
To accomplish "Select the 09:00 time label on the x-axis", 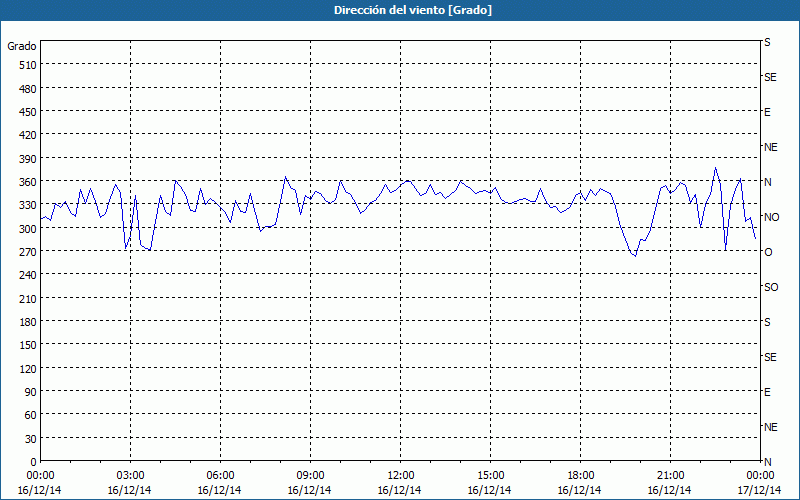I will tap(310, 476).
